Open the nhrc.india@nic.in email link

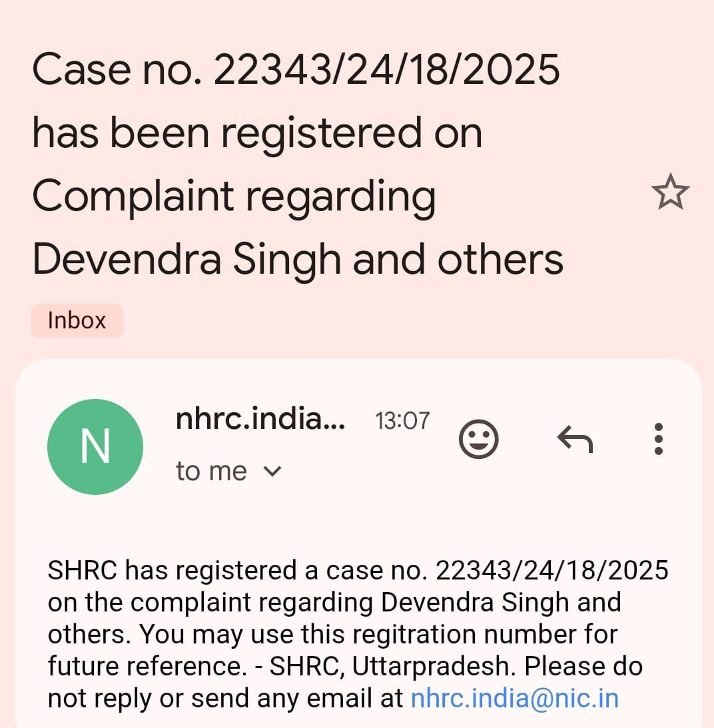514,698
